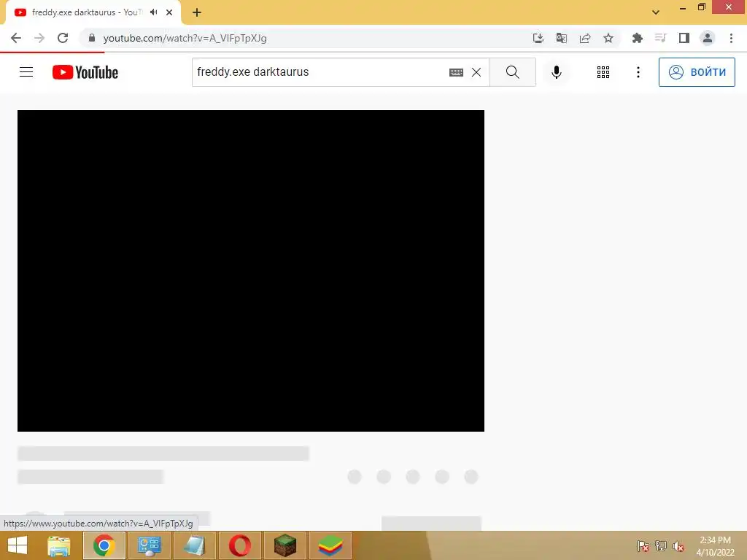The width and height of the screenshot is (747, 560).
Task: Reload the YouTube page
Action: (63, 38)
